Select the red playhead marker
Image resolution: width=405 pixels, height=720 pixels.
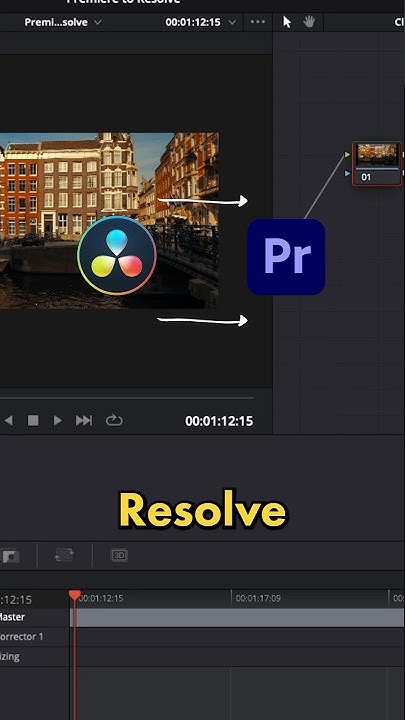pos(75,595)
